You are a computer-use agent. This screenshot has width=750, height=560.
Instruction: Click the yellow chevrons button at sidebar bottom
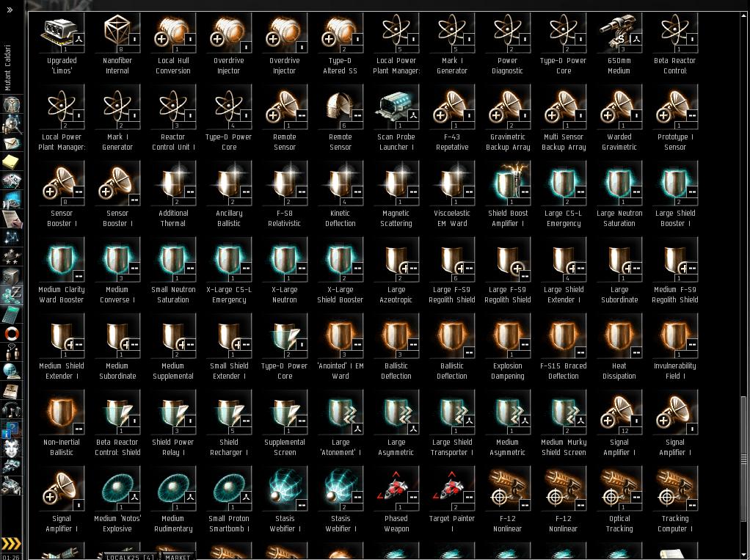12,543
